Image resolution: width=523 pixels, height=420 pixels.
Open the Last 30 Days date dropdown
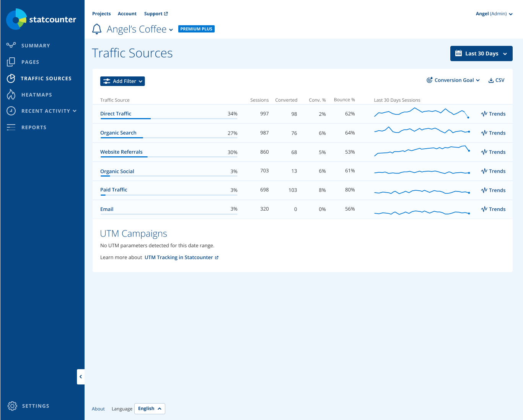(x=481, y=54)
